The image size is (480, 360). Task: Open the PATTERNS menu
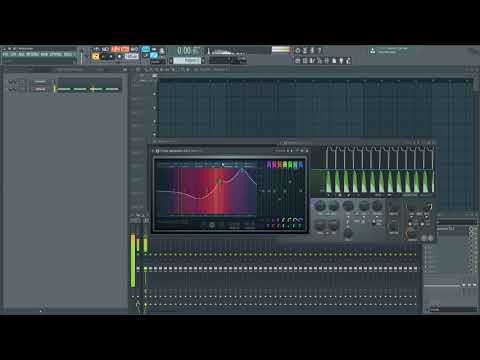point(32,54)
